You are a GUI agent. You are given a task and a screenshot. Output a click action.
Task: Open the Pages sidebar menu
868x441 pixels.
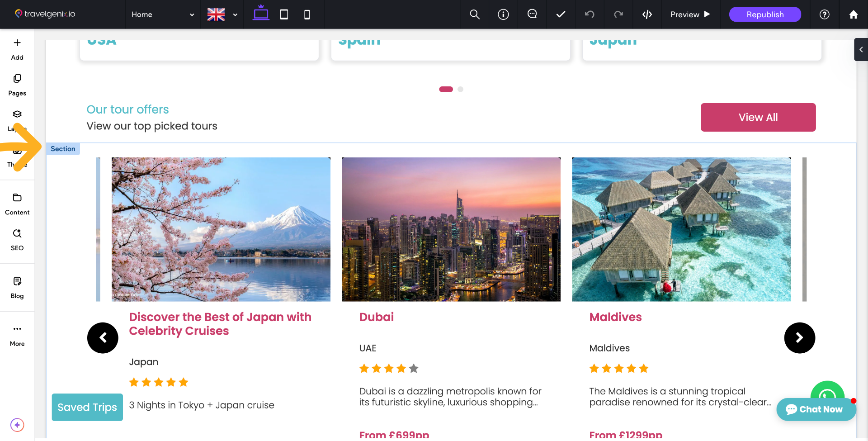click(x=17, y=85)
